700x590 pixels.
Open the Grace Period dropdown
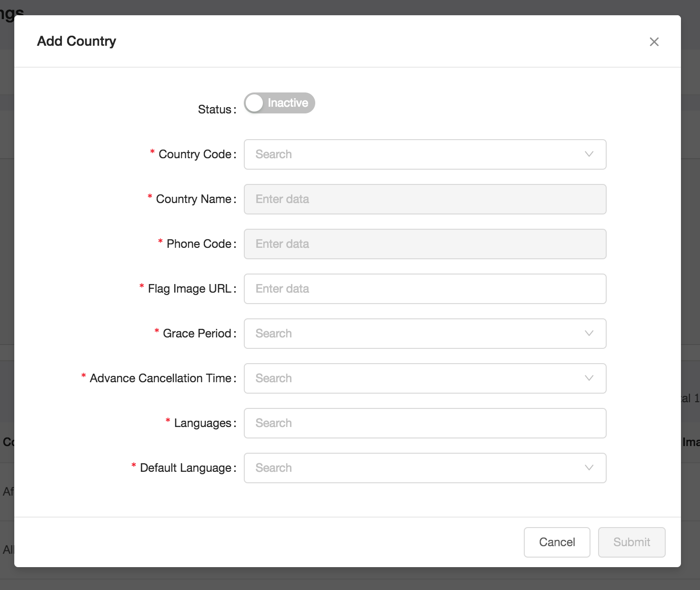(x=425, y=334)
